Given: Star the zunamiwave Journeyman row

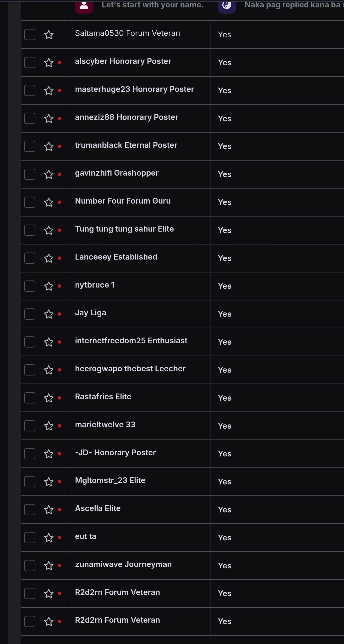Looking at the screenshot, I should coord(49,566).
